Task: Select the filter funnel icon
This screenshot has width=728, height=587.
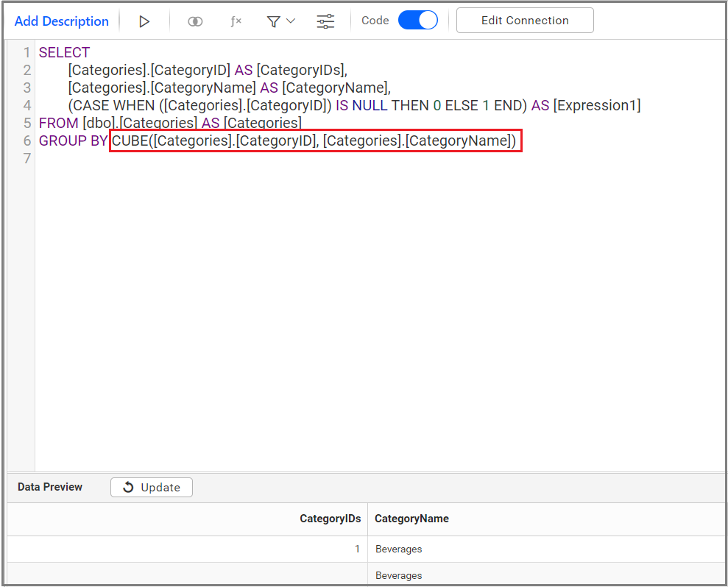Action: click(274, 21)
